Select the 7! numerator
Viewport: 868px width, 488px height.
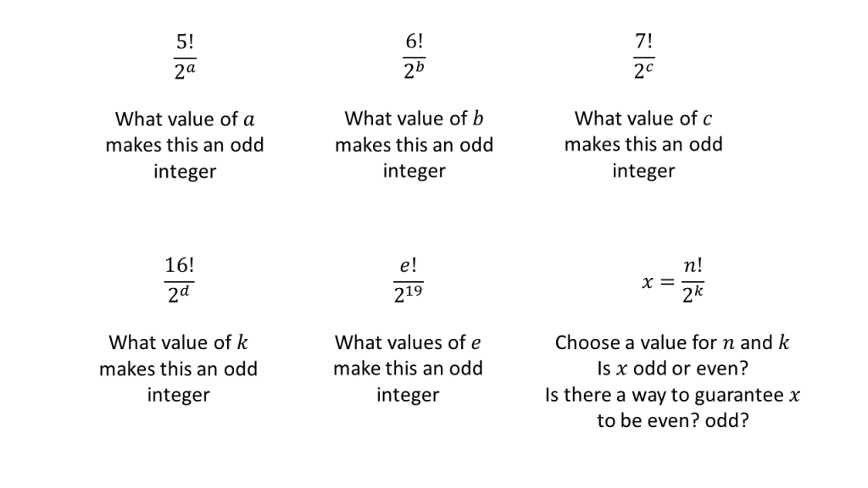(x=643, y=42)
